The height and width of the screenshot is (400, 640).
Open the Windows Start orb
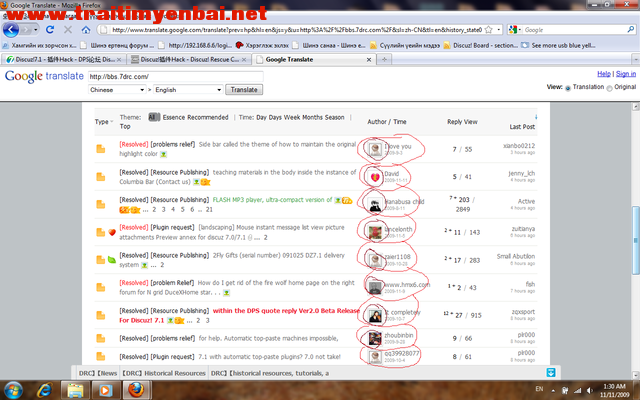point(13,390)
